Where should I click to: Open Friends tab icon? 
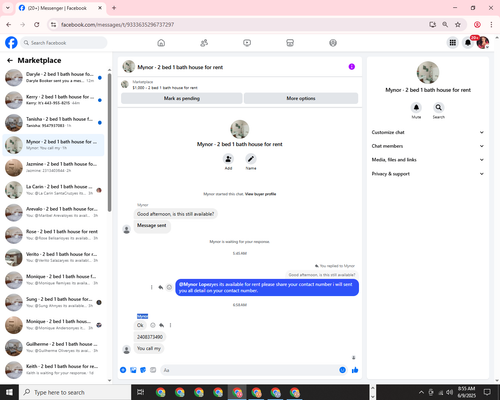[x=204, y=43]
